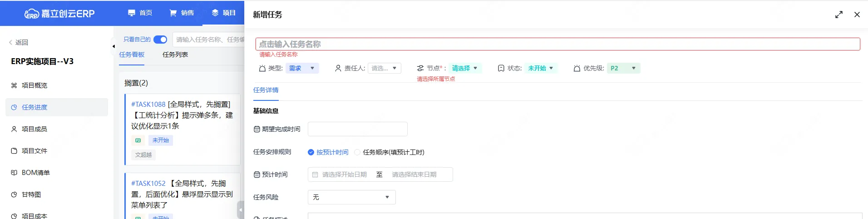Open the 任务风险 dropdown showing 无
The height and width of the screenshot is (219, 868).
tap(351, 197)
